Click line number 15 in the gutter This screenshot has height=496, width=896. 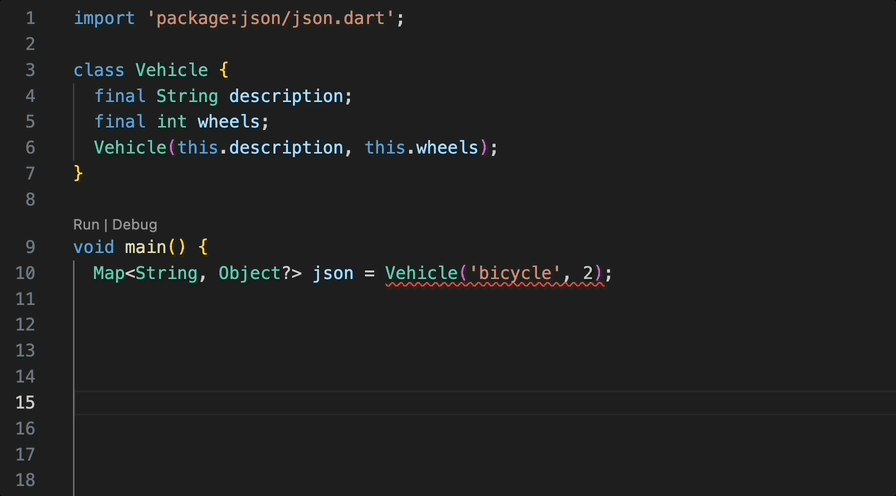tap(24, 402)
